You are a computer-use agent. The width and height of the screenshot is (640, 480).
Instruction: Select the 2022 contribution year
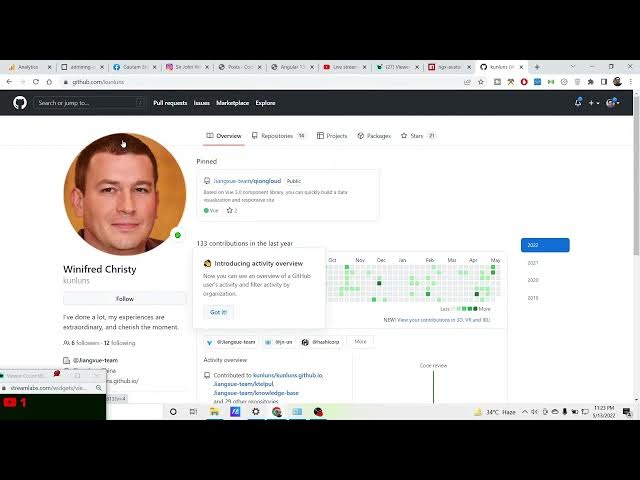545,245
